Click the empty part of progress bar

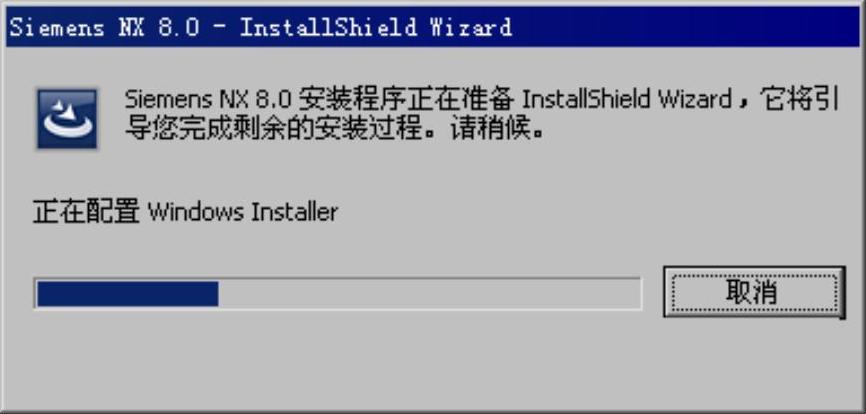429,293
